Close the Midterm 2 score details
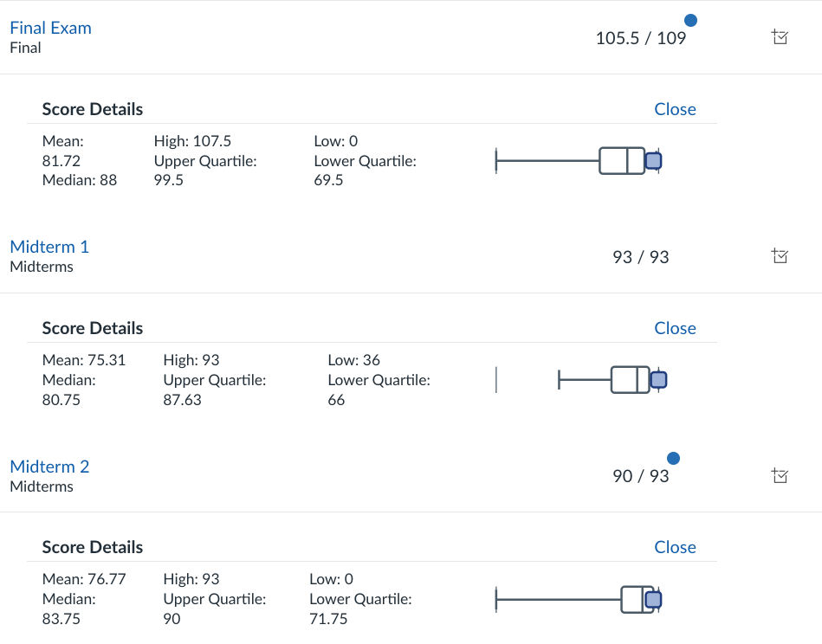Screen dimensions: 822x644 [675, 547]
